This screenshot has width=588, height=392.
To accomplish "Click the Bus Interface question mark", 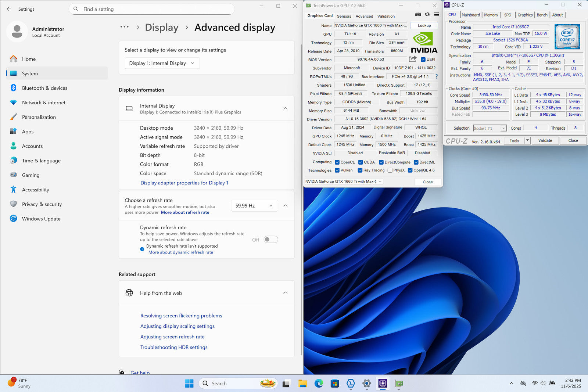I will pyautogui.click(x=437, y=76).
